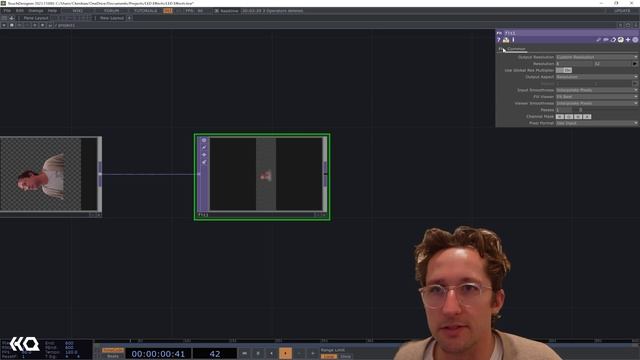Toggle the red channel mask button
Screen dimensions: 640x360
(560, 117)
